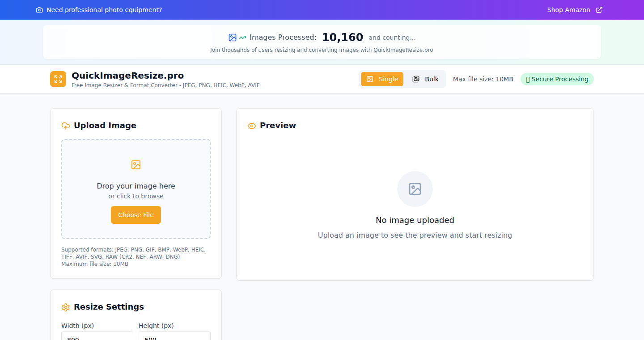644x340 pixels.
Task: Click 'Drop your image here' text
Action: coord(136,186)
